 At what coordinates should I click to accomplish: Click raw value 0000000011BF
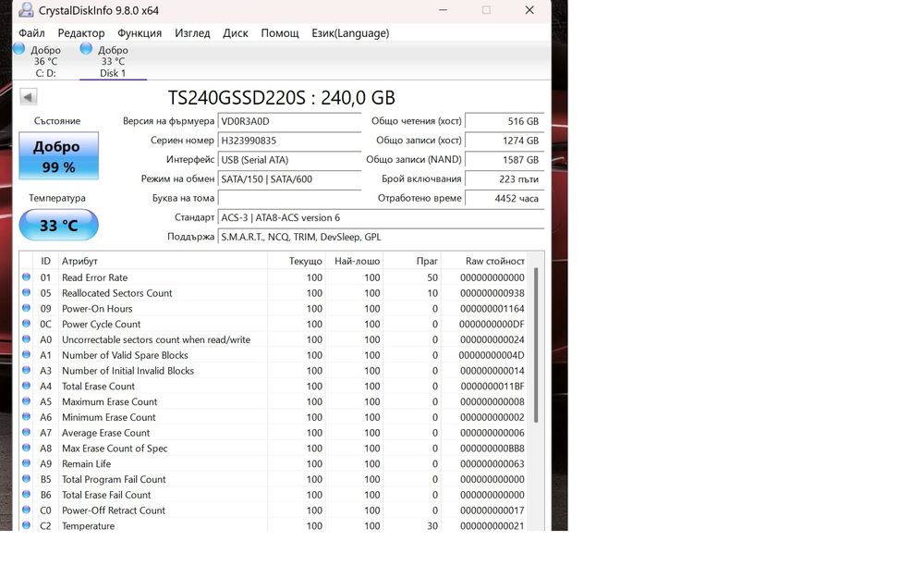(x=492, y=386)
